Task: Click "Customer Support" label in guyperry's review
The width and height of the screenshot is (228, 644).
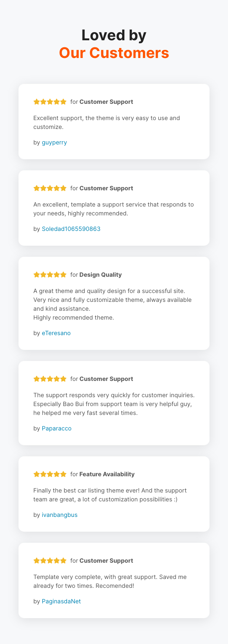Action: (x=106, y=102)
